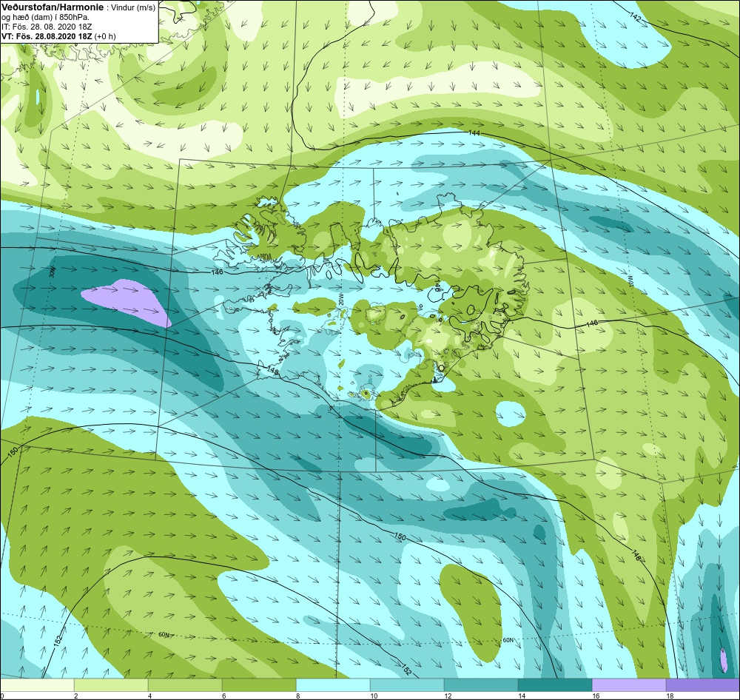Image resolution: width=740 pixels, height=700 pixels.
Task: Click the 0–2 m/s pale cream legend swatch
Action: coord(37,684)
